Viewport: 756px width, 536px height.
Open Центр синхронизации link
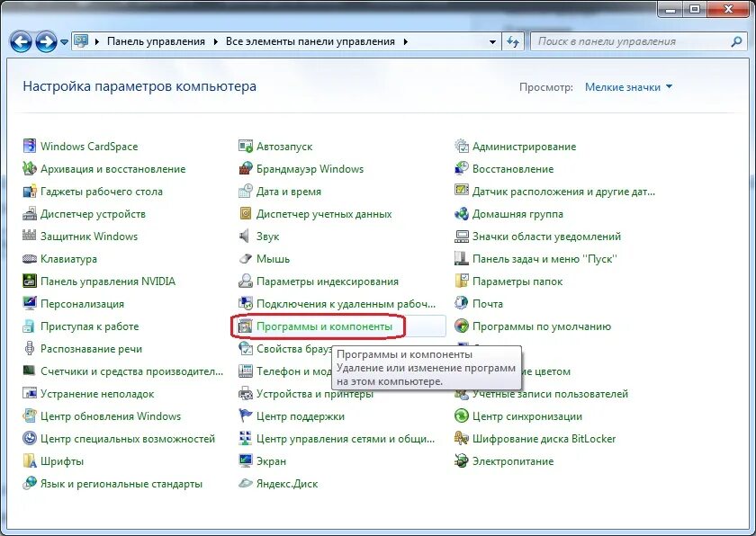[527, 416]
